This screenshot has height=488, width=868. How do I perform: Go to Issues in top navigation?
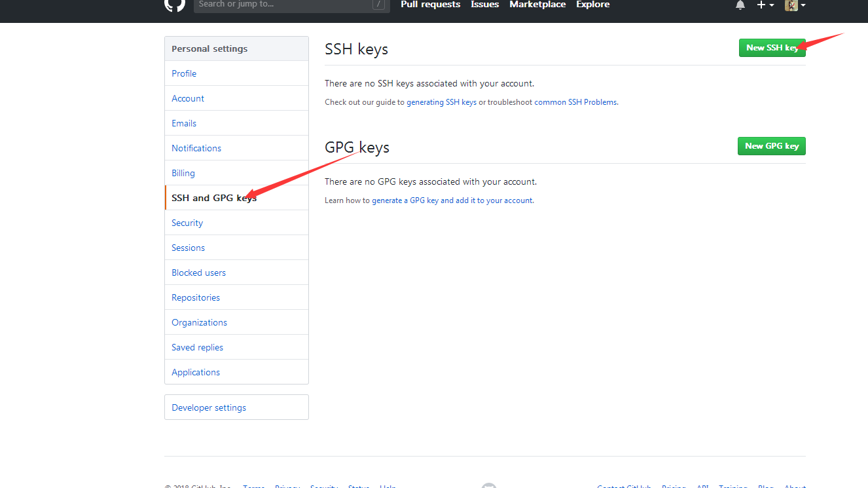[x=484, y=5]
